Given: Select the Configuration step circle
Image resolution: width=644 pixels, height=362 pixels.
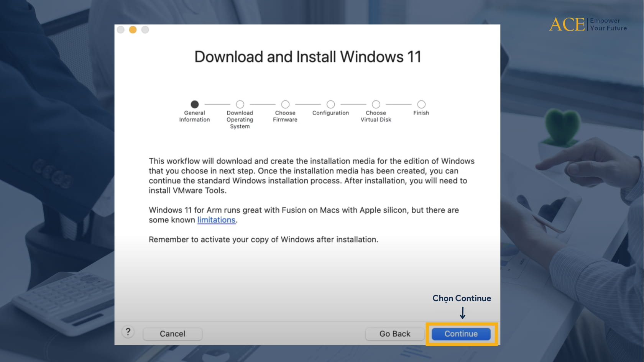Looking at the screenshot, I should [x=331, y=104].
